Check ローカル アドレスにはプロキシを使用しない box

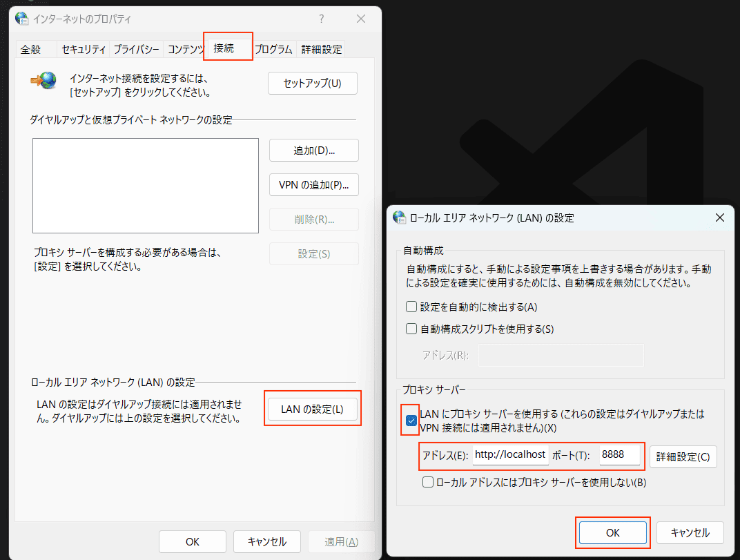428,482
